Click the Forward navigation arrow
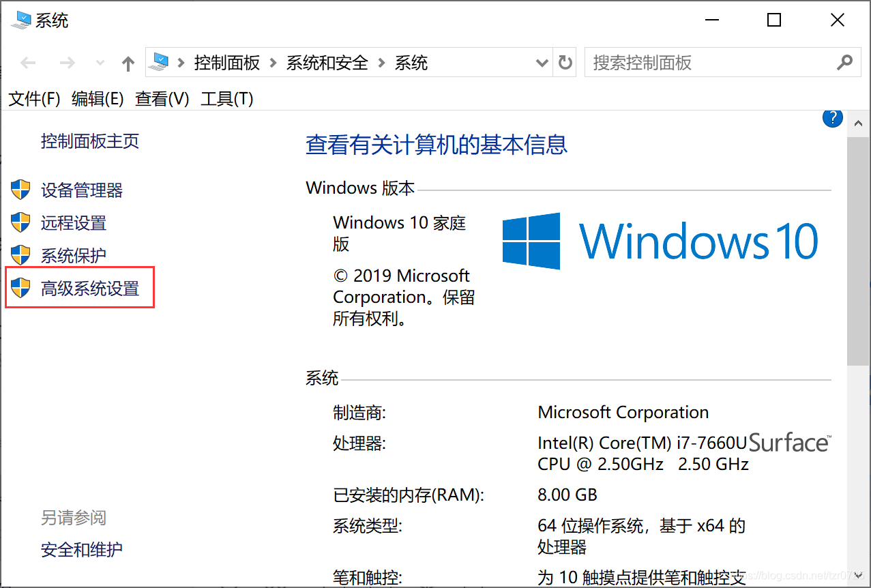This screenshot has height=588, width=871. click(x=67, y=63)
